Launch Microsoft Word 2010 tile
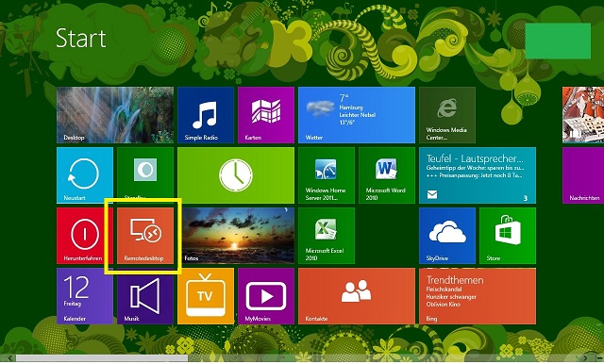Viewport: 604px width, 364px height. pyautogui.click(x=387, y=175)
